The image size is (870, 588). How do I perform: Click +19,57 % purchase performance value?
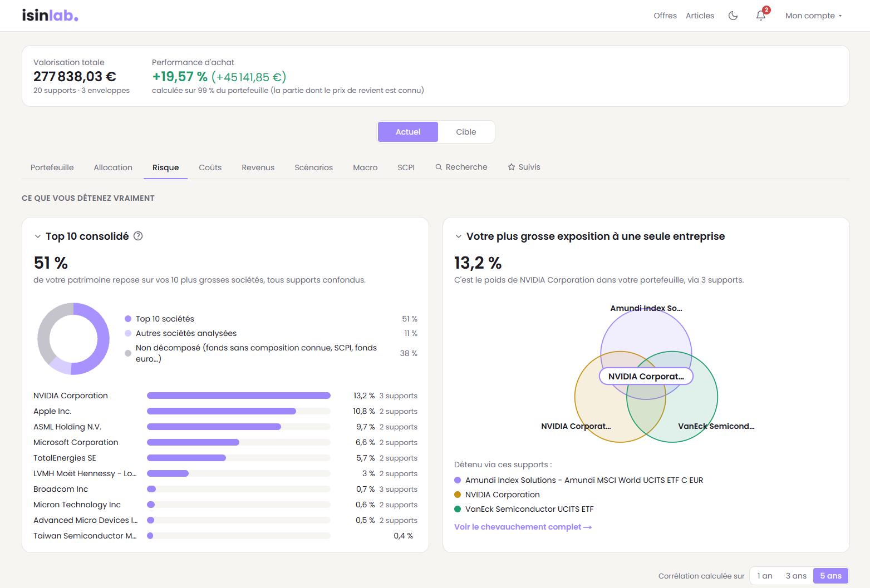(x=180, y=76)
